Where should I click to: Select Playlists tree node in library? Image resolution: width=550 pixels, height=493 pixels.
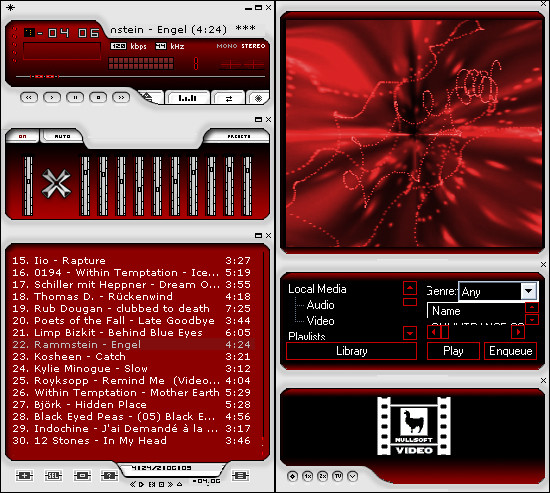tap(307, 336)
